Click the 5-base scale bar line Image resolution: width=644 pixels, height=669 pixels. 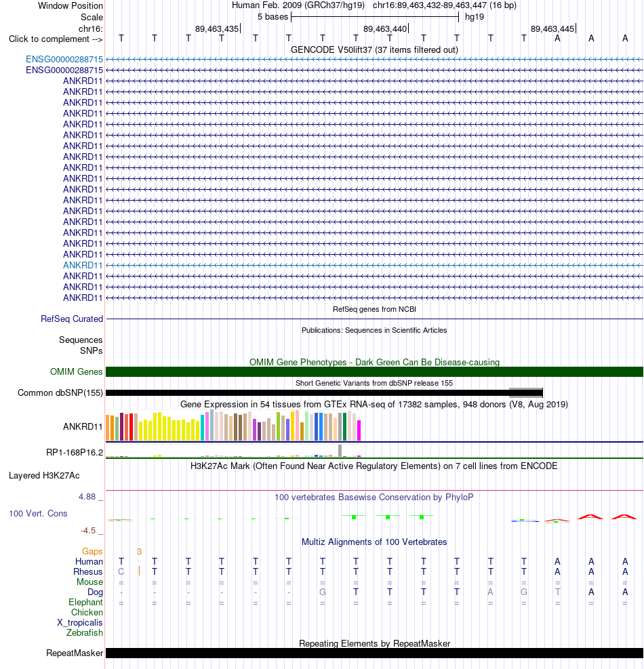click(375, 17)
